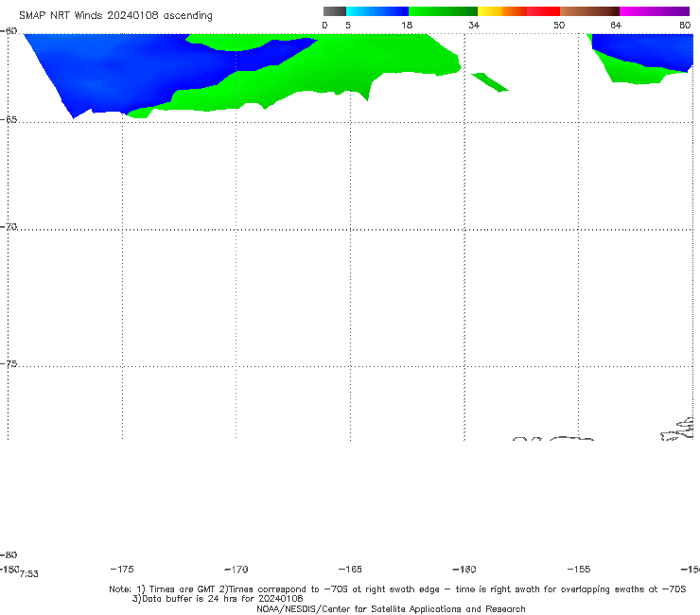Click the latitude label '-65'
The image size is (700, 615).
9,120
